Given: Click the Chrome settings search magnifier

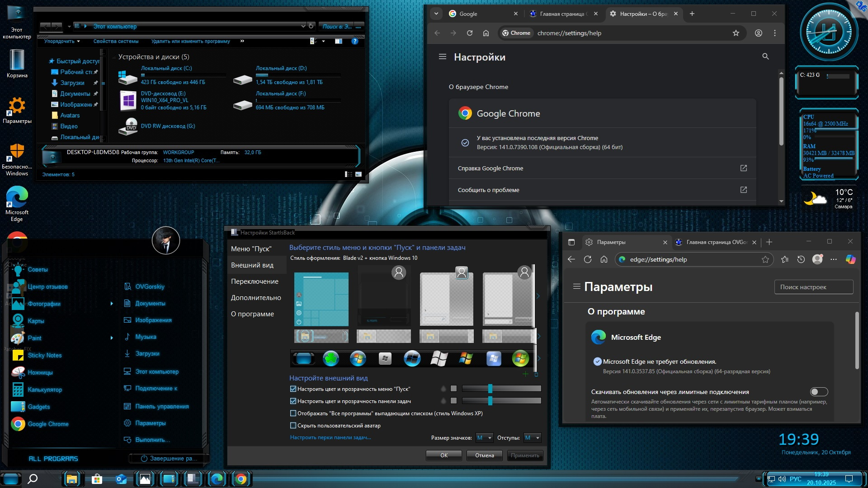Looking at the screenshot, I should pos(765,56).
